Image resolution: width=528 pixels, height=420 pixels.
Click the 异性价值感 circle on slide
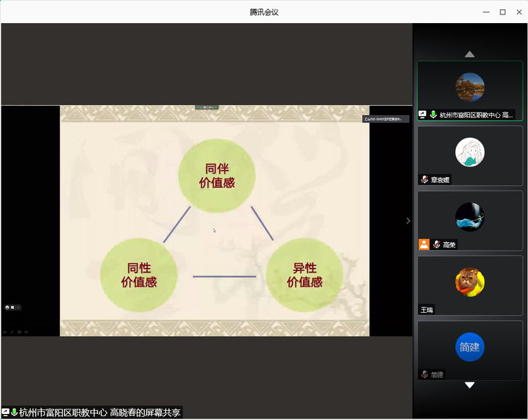pyautogui.click(x=304, y=274)
